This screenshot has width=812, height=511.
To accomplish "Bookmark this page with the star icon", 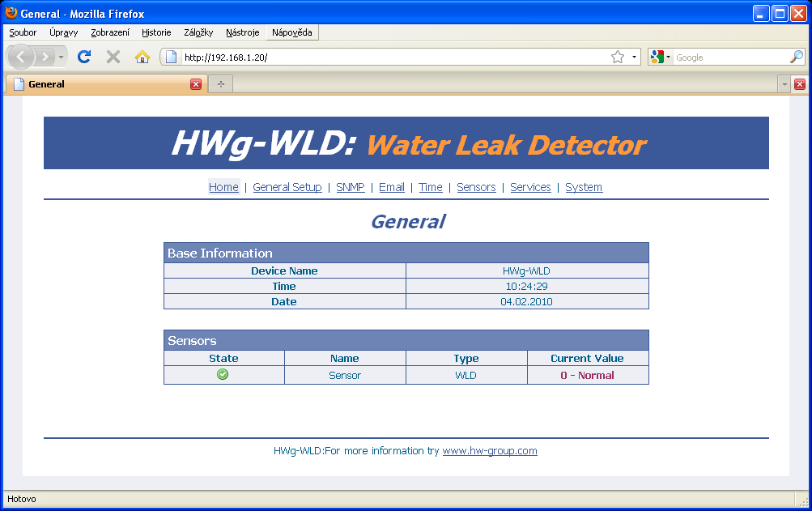I will click(x=618, y=57).
